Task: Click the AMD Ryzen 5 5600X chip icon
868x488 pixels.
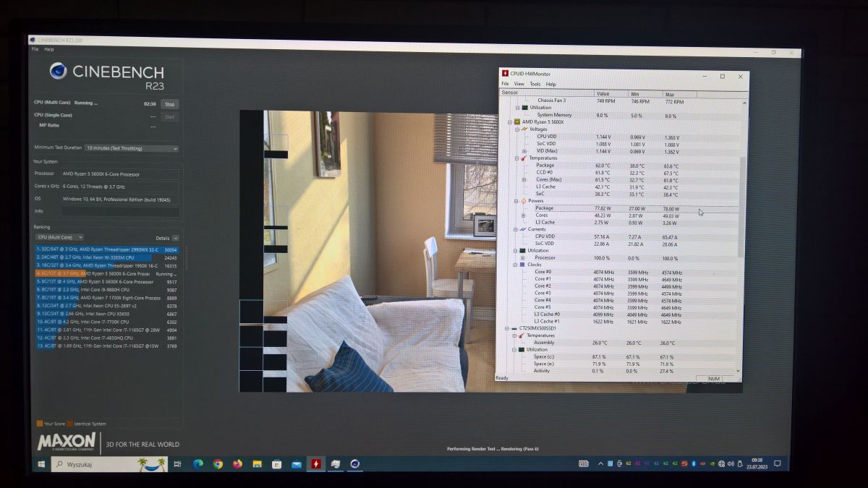Action: pyautogui.click(x=517, y=122)
